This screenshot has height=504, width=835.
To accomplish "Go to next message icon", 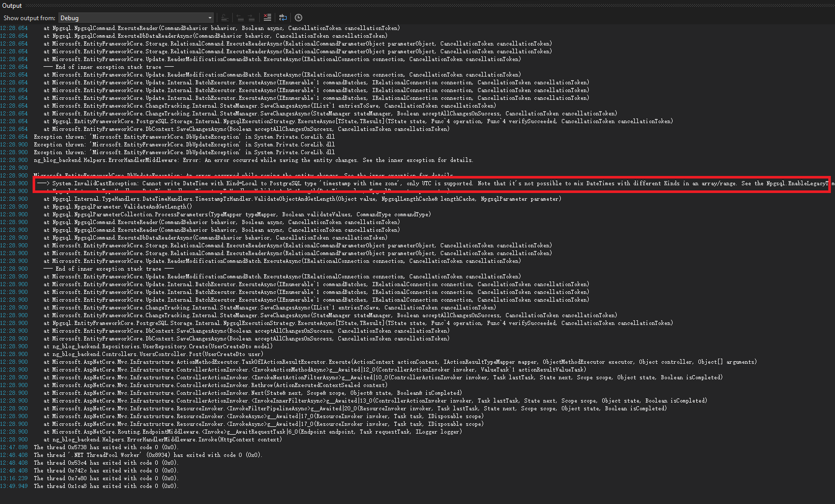I will coord(251,18).
